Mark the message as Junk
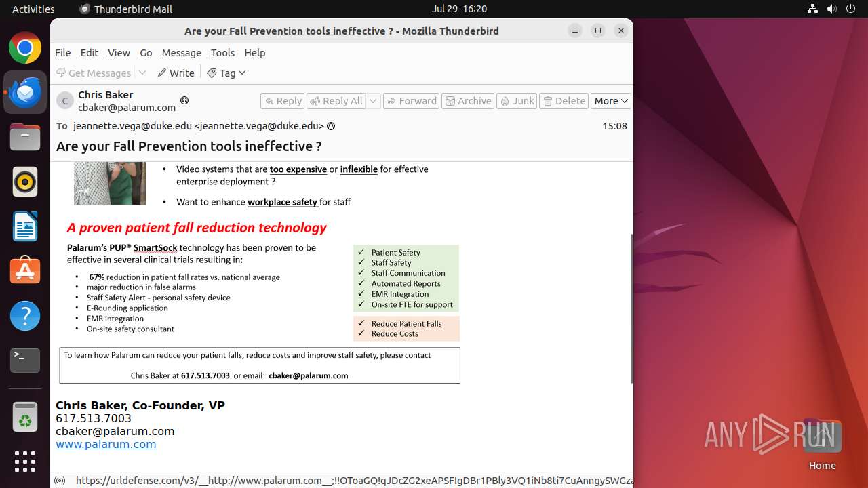This screenshot has width=868, height=488. click(x=517, y=101)
